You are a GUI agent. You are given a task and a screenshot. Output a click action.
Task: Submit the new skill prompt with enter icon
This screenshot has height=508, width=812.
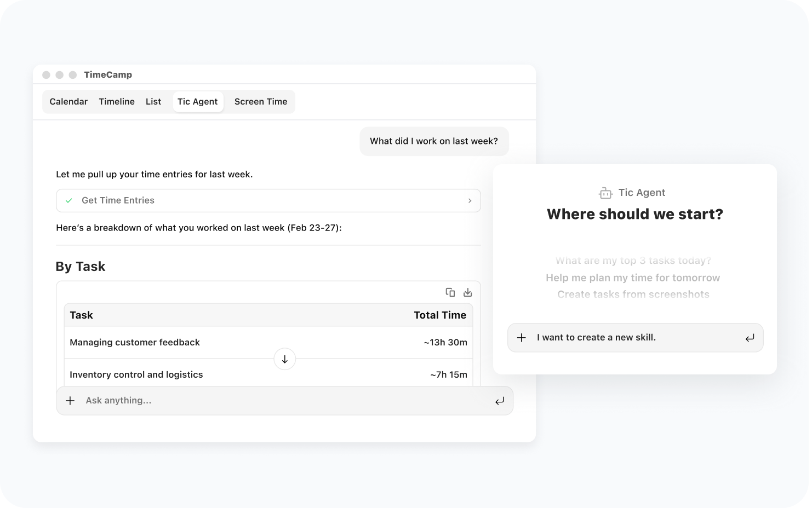(x=750, y=338)
